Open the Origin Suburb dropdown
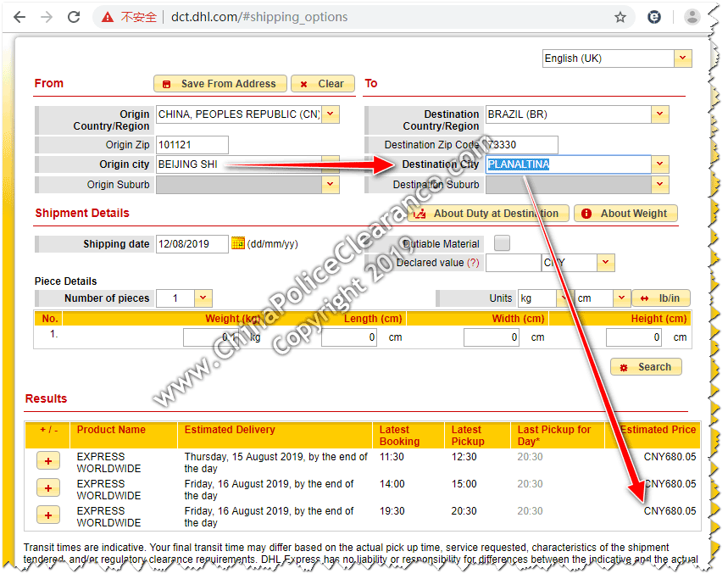 tap(331, 185)
